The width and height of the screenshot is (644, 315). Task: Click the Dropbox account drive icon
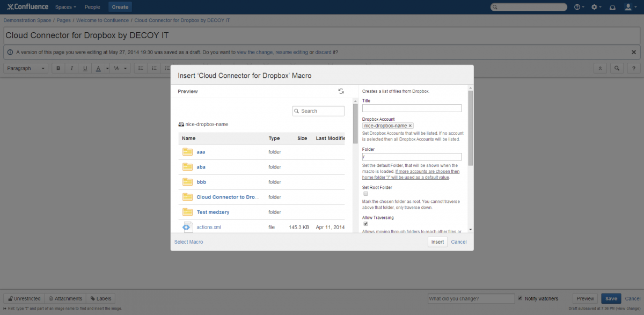coord(181,124)
